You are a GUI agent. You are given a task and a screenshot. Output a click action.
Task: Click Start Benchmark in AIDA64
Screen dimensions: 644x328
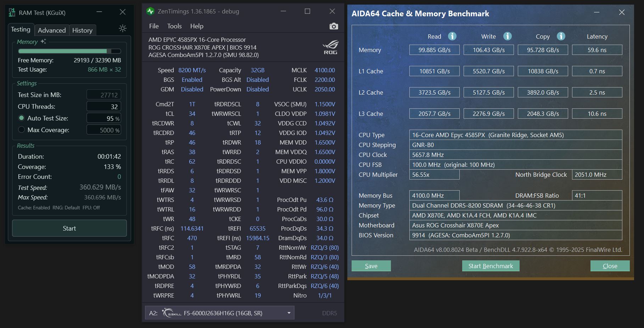tap(491, 266)
